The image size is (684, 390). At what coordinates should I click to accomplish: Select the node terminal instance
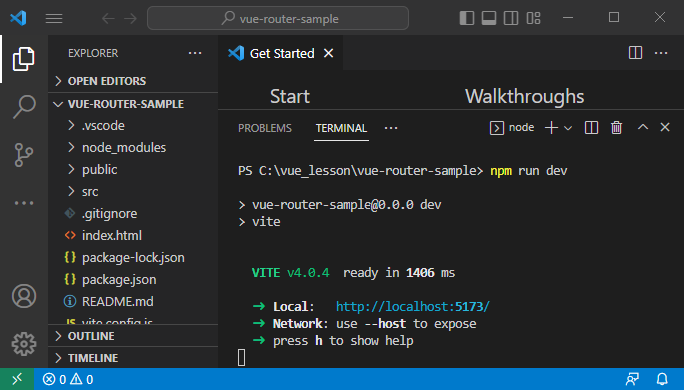(512, 127)
